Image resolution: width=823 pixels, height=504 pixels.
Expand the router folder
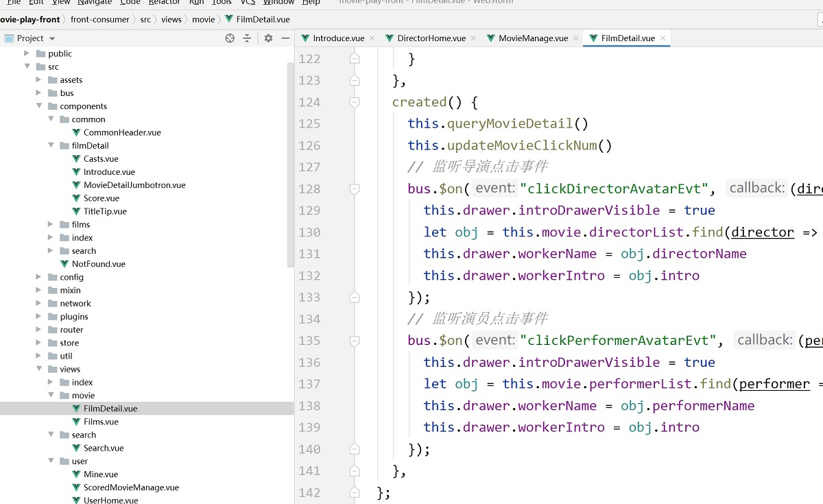tap(38, 330)
